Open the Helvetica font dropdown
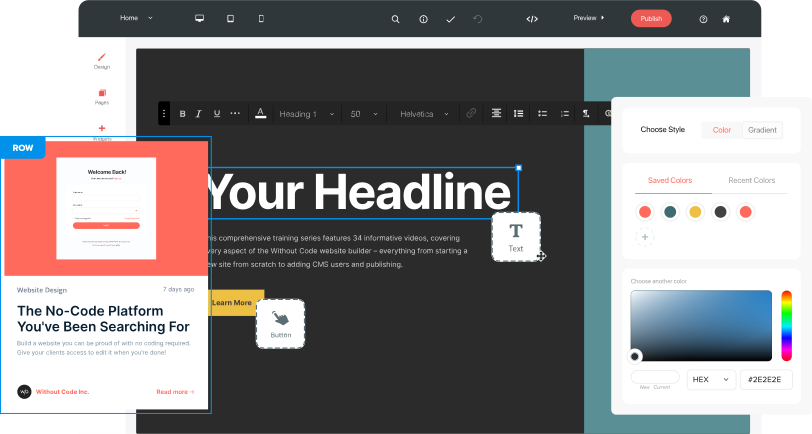Viewport: 812px width, 434px height. pyautogui.click(x=424, y=114)
